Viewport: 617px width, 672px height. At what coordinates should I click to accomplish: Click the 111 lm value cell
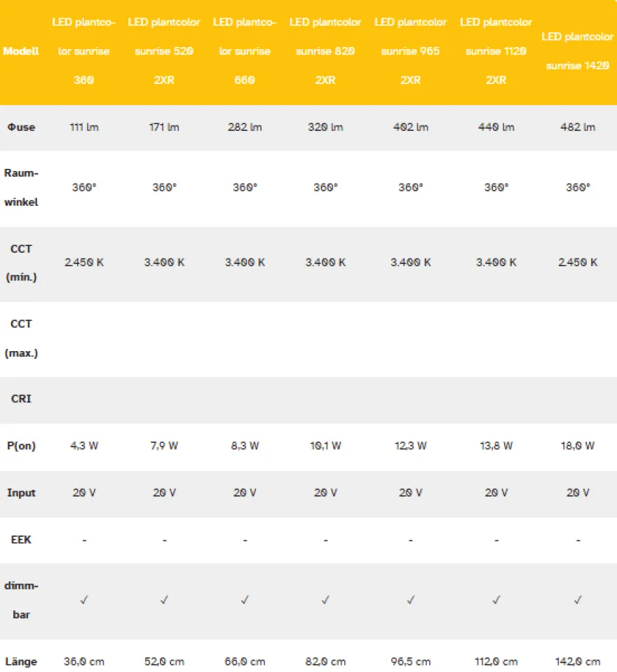pyautogui.click(x=84, y=128)
